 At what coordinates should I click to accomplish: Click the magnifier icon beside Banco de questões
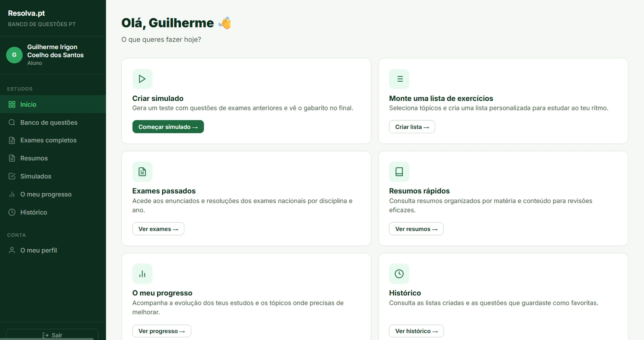(12, 122)
